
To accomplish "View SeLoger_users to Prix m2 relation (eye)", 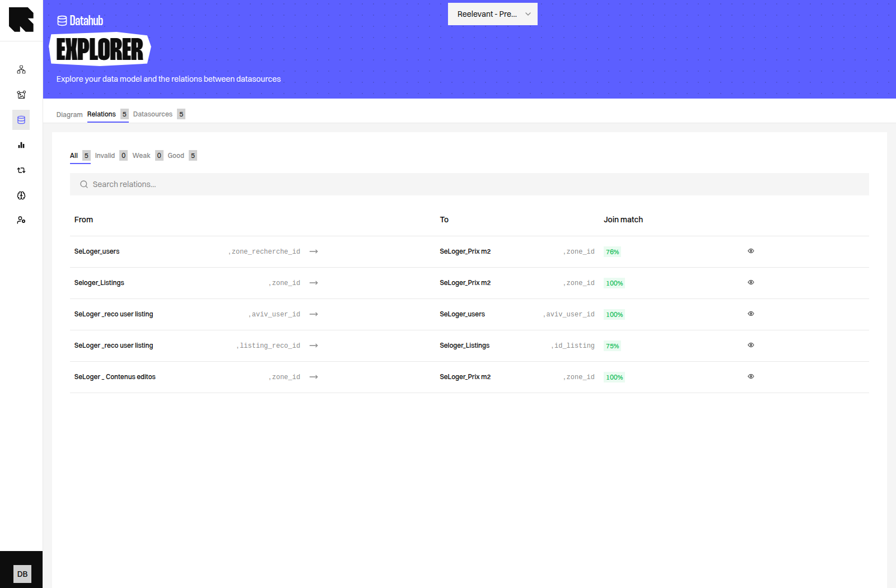I will point(751,251).
